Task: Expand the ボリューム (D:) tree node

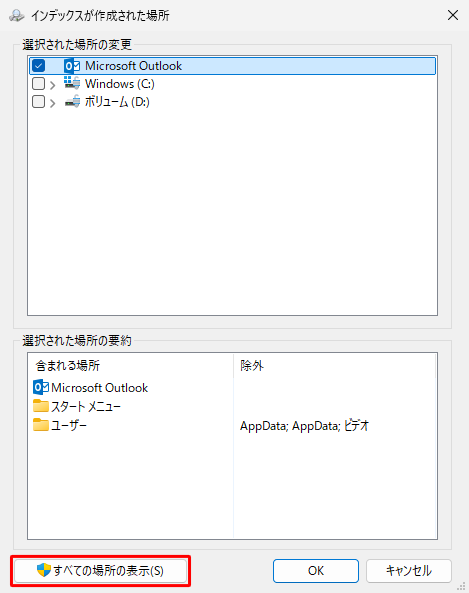Action: 53,103
